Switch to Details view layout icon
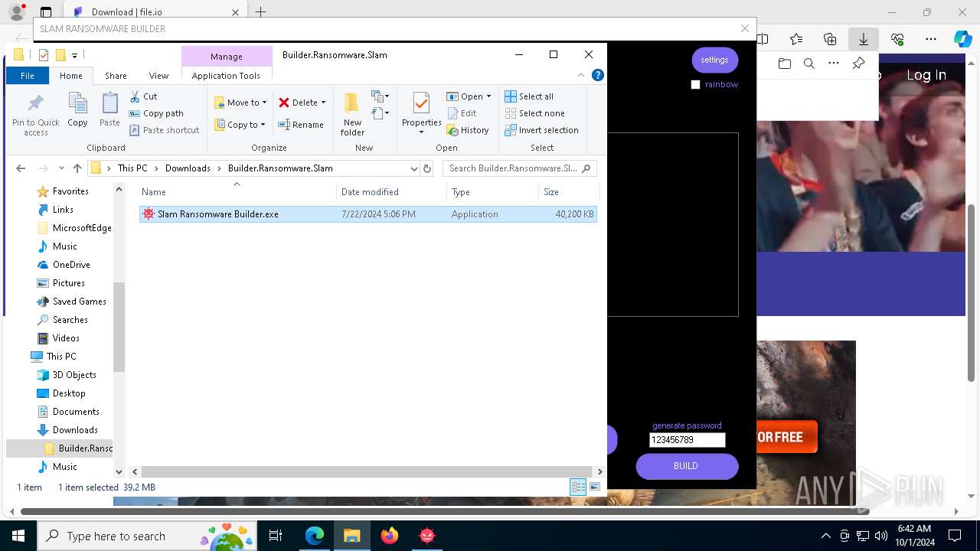 coord(578,487)
